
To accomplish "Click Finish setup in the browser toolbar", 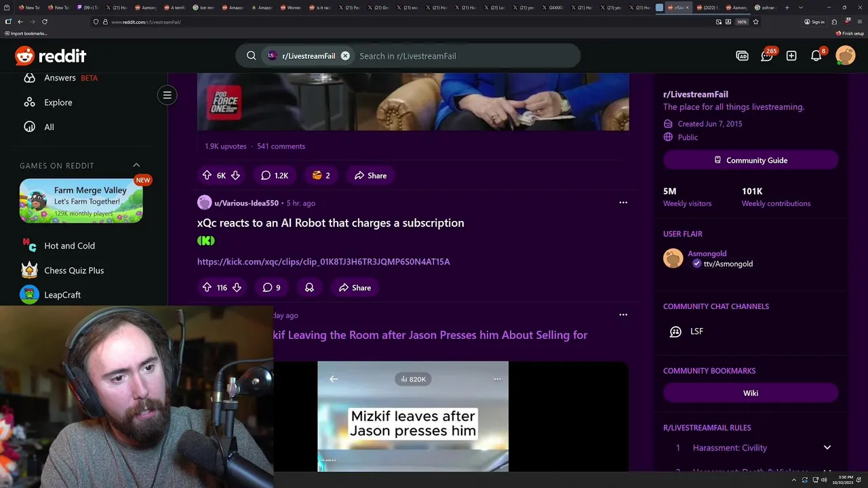I will pos(850,33).
